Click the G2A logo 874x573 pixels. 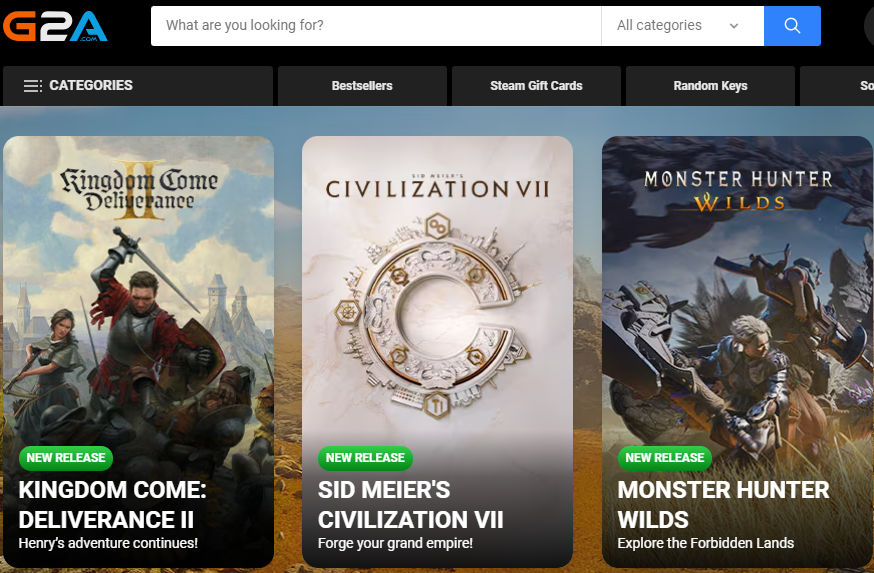(x=55, y=26)
